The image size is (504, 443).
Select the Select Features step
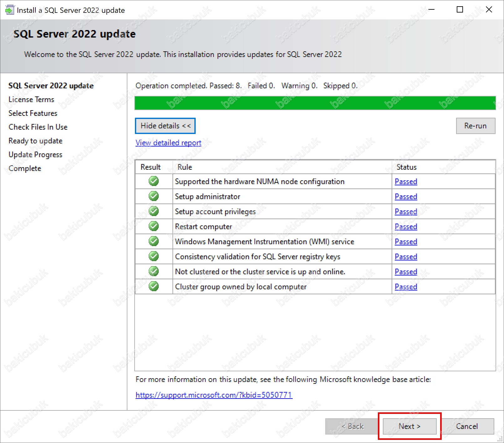click(x=33, y=113)
